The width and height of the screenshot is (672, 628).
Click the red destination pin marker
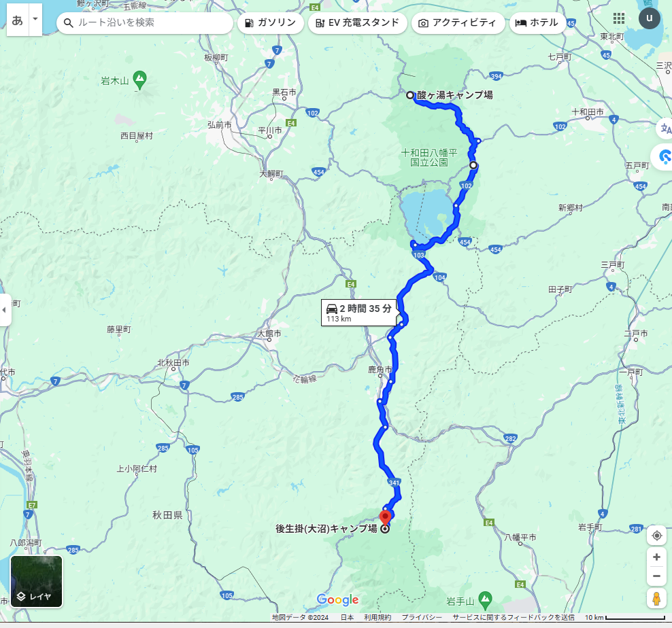coord(385,517)
